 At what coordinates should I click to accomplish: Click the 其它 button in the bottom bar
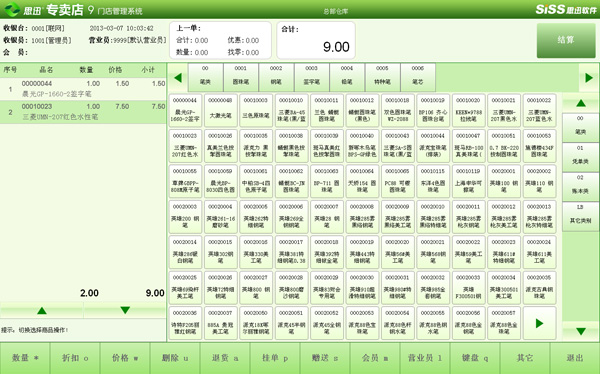525,358
